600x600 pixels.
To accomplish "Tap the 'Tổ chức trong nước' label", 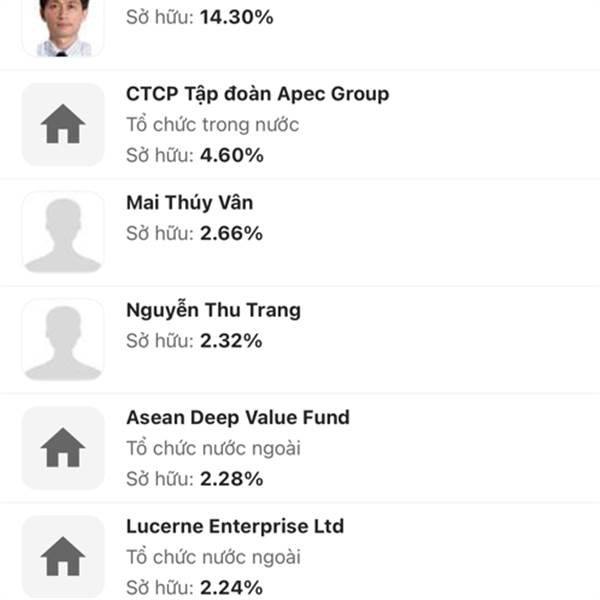I will pyautogui.click(x=213, y=125).
